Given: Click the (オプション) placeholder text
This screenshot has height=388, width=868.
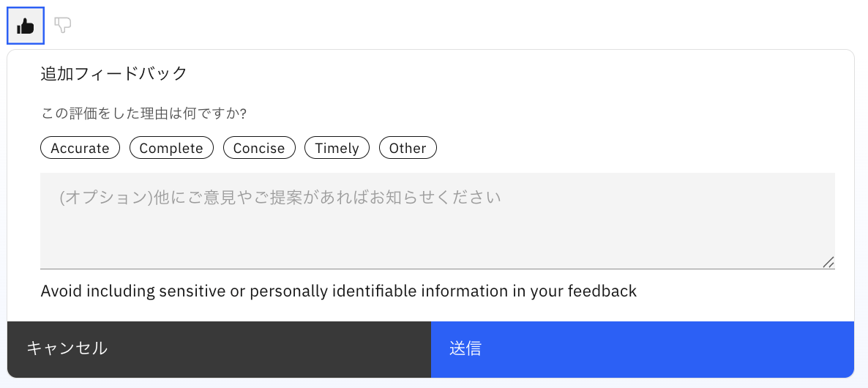Looking at the screenshot, I should (x=280, y=198).
